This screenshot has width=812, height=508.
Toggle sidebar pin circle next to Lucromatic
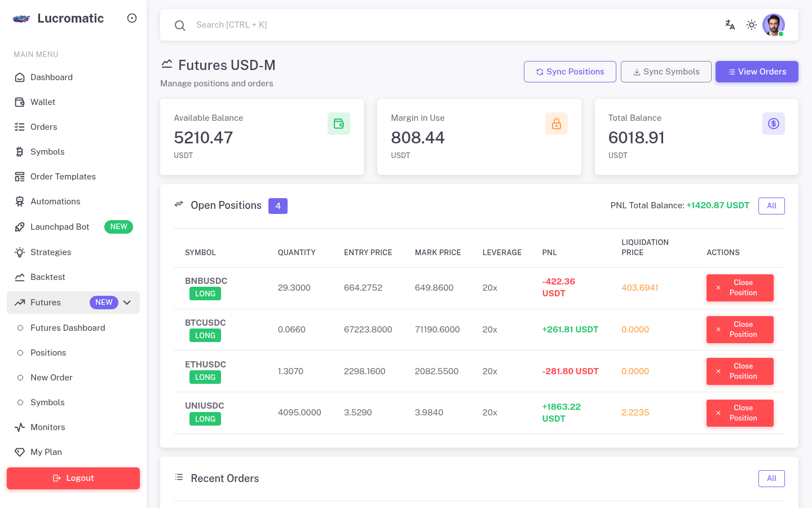pos(132,18)
